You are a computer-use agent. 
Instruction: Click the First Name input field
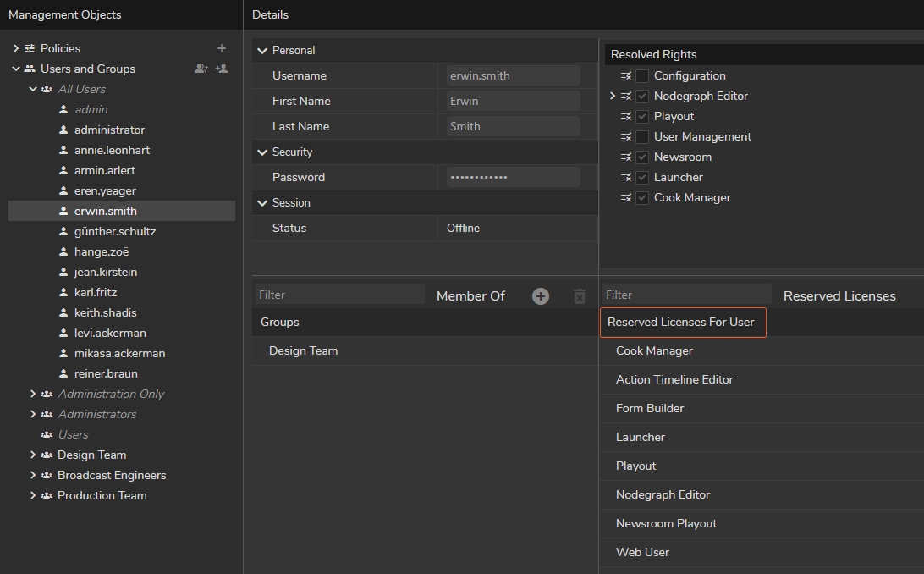click(513, 101)
